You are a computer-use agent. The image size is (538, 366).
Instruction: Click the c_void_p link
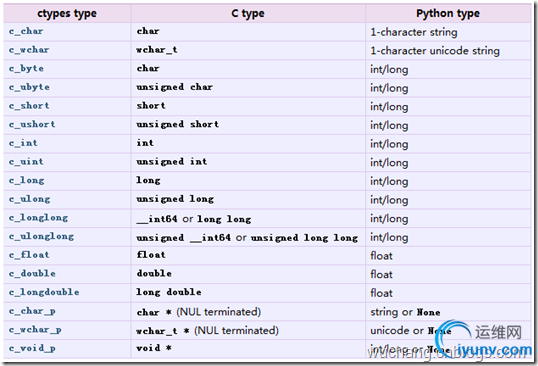[32, 348]
